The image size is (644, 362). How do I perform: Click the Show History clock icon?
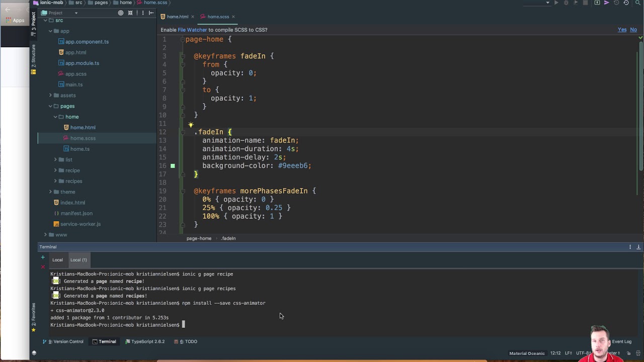(x=616, y=3)
